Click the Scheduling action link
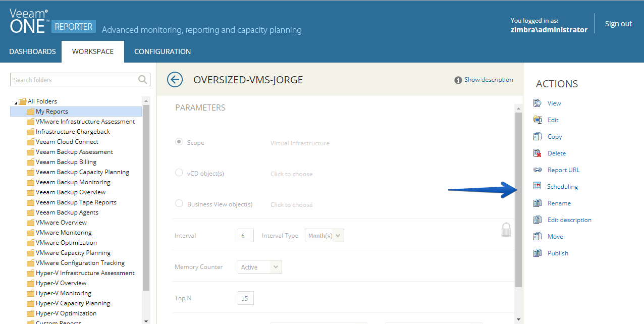644x324 pixels. 563,187
